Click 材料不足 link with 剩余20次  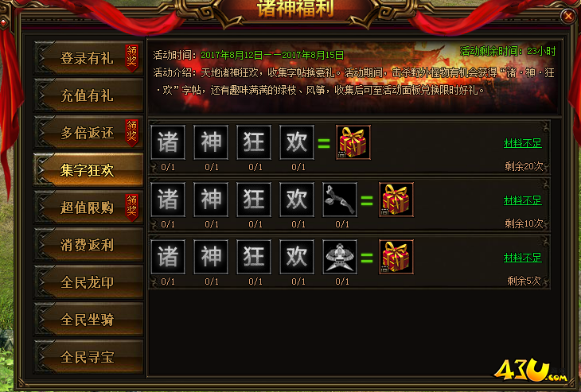[x=522, y=143]
